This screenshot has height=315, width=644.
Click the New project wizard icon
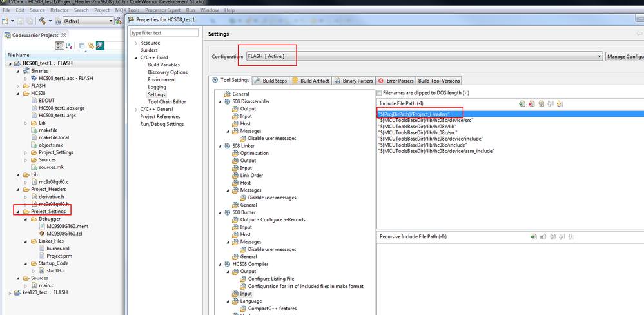click(x=5, y=21)
